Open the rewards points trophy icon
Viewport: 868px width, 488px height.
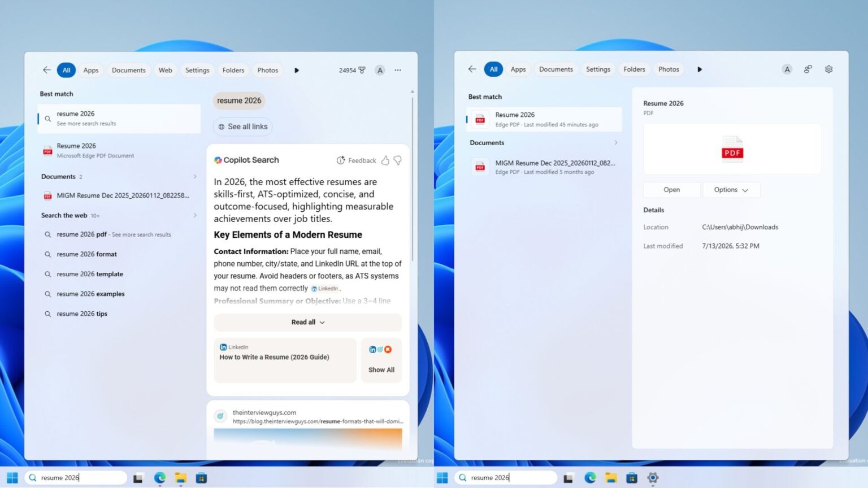pyautogui.click(x=362, y=70)
